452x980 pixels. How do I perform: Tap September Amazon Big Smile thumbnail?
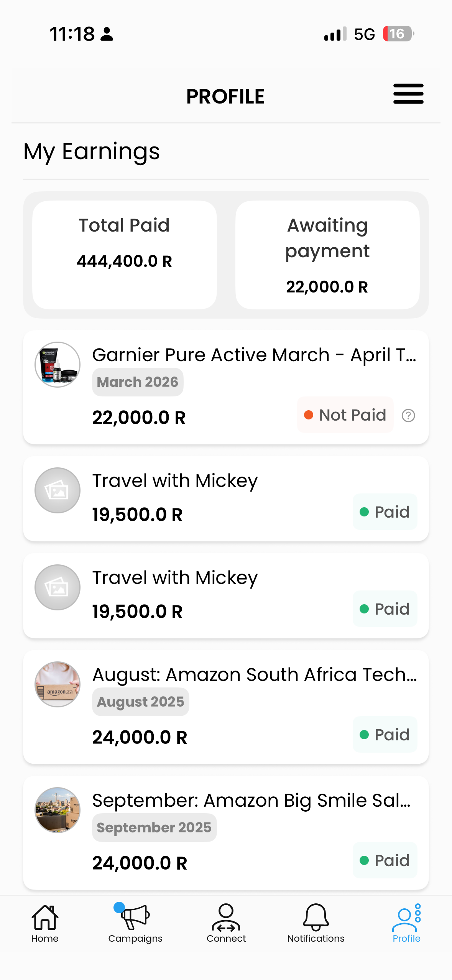(x=58, y=810)
